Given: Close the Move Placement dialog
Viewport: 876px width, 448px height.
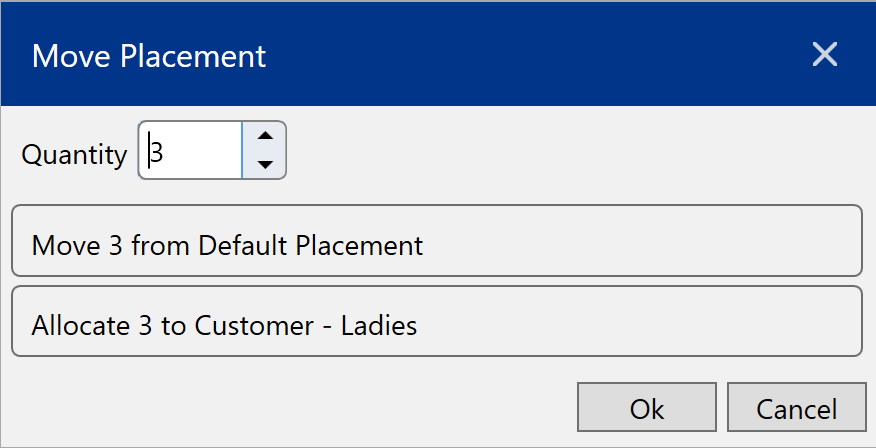Looking at the screenshot, I should [x=824, y=54].
